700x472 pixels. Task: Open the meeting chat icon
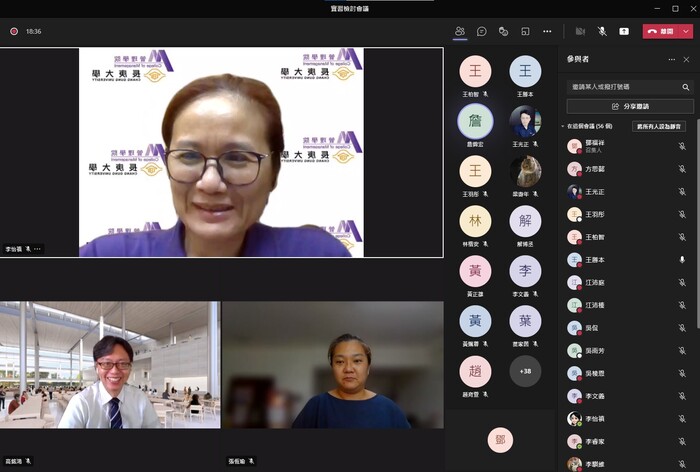pyautogui.click(x=482, y=31)
